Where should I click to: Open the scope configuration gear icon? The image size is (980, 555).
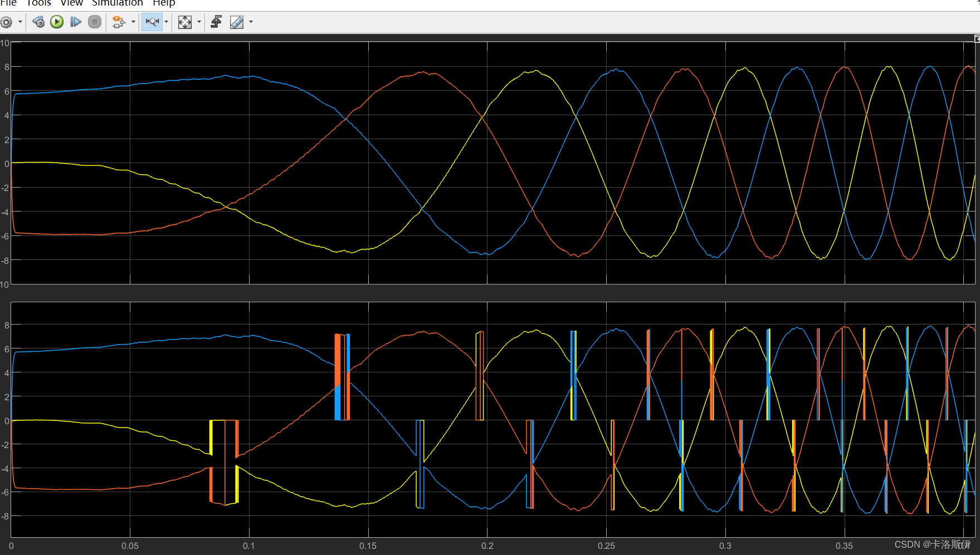tap(7, 22)
